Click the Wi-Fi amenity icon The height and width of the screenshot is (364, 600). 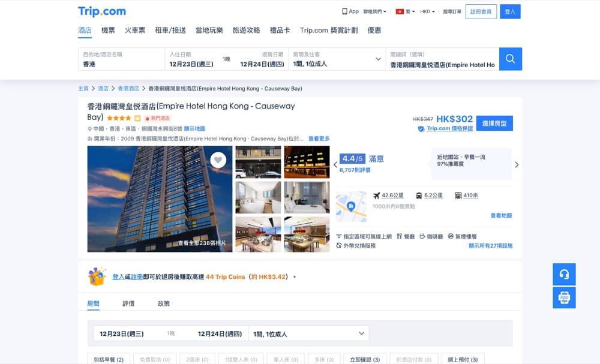[338, 236]
